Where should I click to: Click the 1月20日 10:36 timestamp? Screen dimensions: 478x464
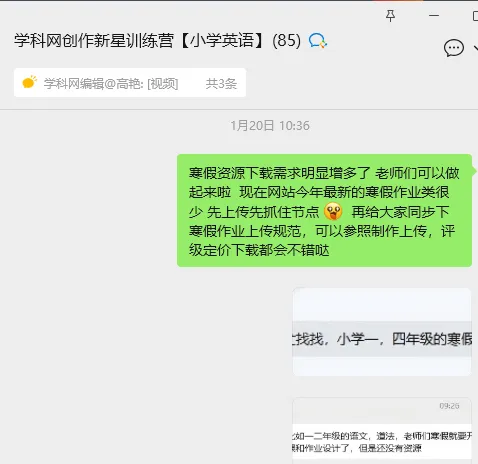pos(270,126)
